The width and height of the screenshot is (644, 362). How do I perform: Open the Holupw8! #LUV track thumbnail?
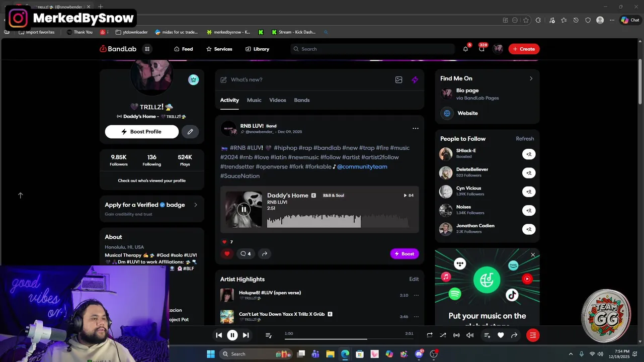227,295
